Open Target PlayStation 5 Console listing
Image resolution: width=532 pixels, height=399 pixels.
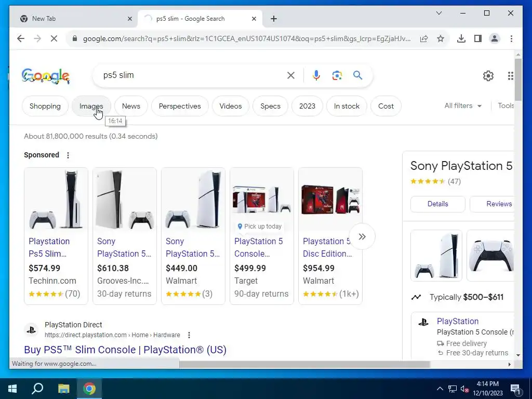[x=259, y=247]
